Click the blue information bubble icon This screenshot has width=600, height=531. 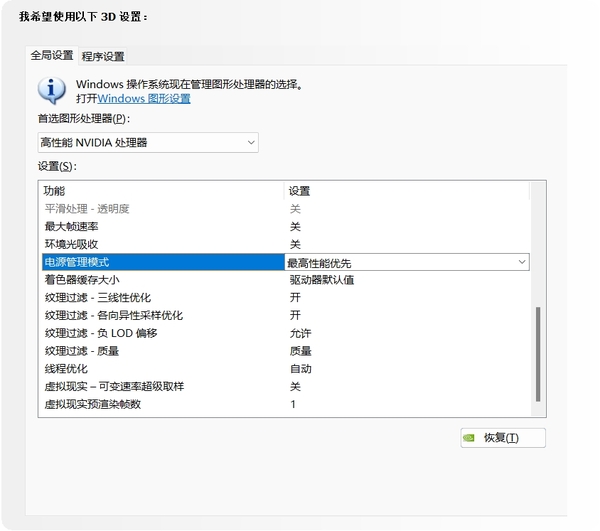click(x=52, y=90)
